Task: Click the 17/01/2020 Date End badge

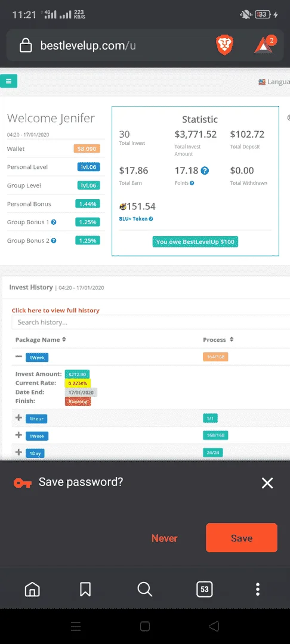Action: 81,392
